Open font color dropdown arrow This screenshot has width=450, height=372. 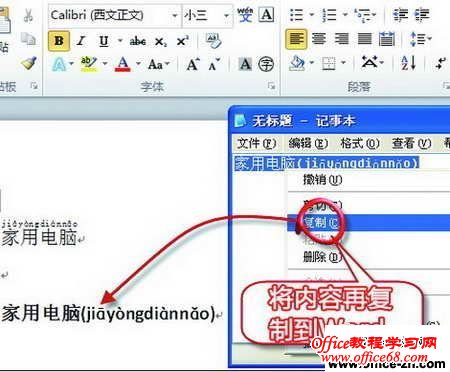[x=138, y=63]
